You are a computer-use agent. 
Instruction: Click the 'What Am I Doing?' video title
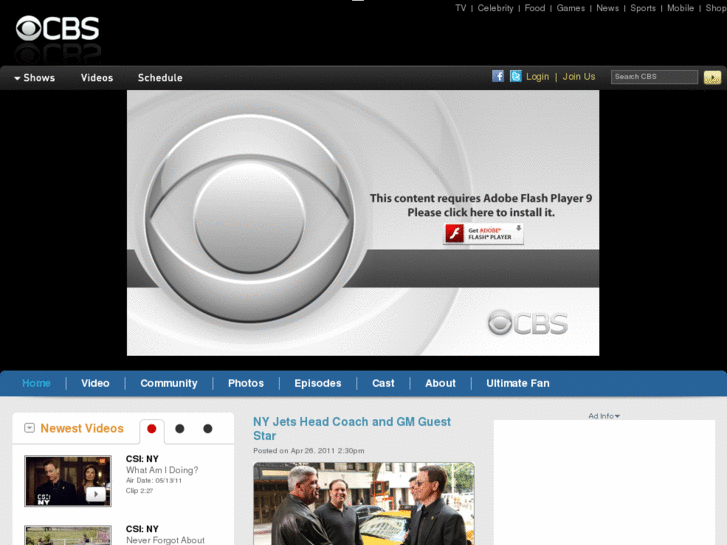[162, 470]
